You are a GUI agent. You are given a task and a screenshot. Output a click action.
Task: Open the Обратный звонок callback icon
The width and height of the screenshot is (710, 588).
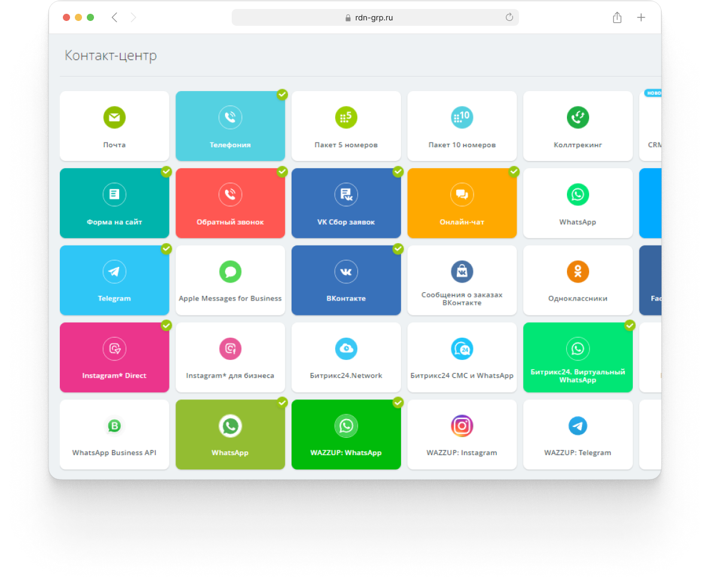point(230,195)
